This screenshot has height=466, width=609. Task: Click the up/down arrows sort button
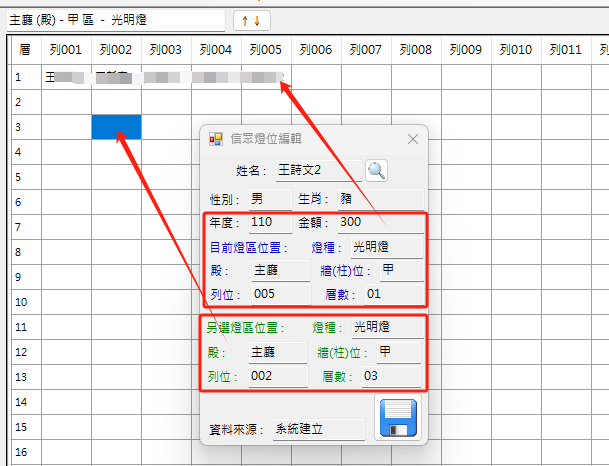coord(251,19)
